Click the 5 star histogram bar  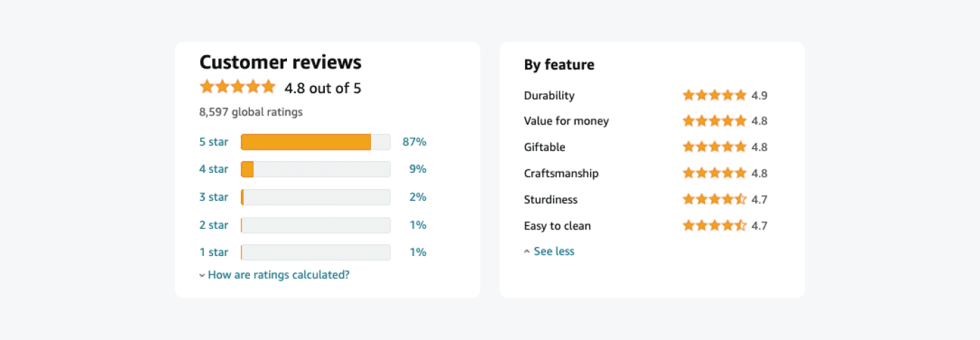[315, 142]
